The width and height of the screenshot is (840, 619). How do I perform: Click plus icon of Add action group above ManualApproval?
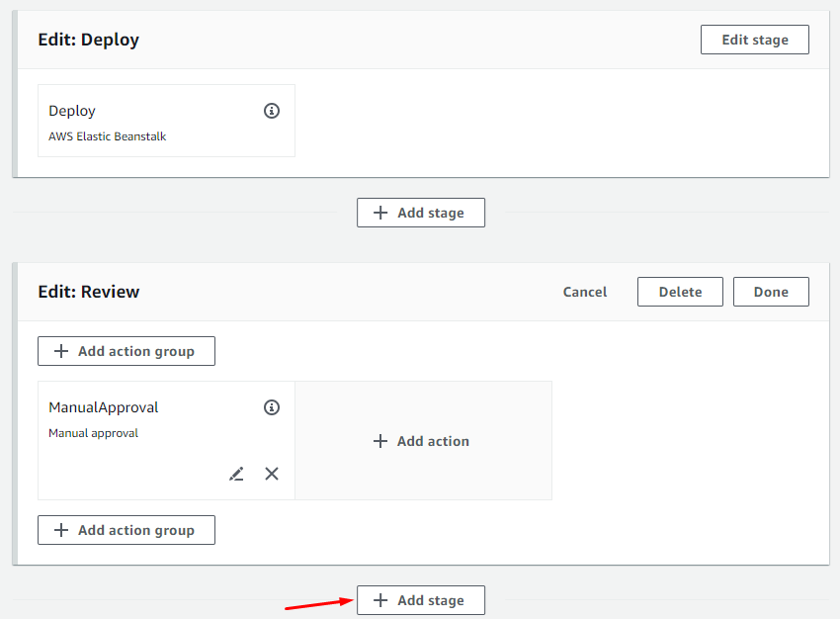coord(61,351)
